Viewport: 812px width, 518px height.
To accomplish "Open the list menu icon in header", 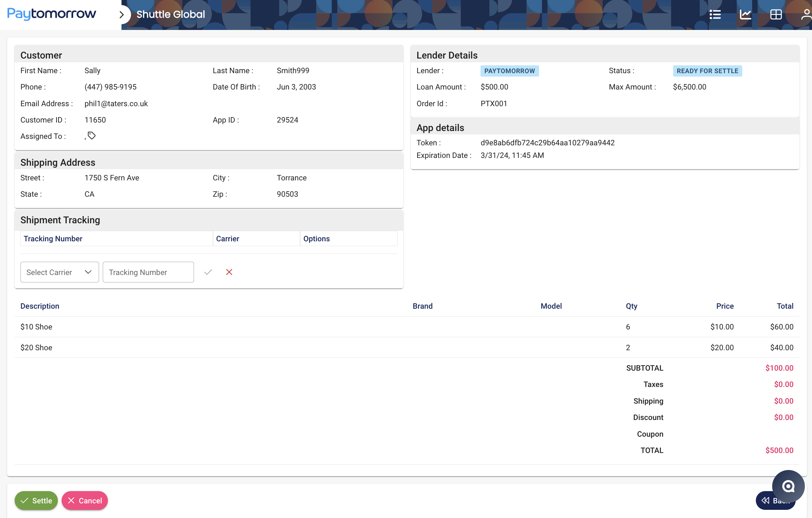I will (x=715, y=14).
